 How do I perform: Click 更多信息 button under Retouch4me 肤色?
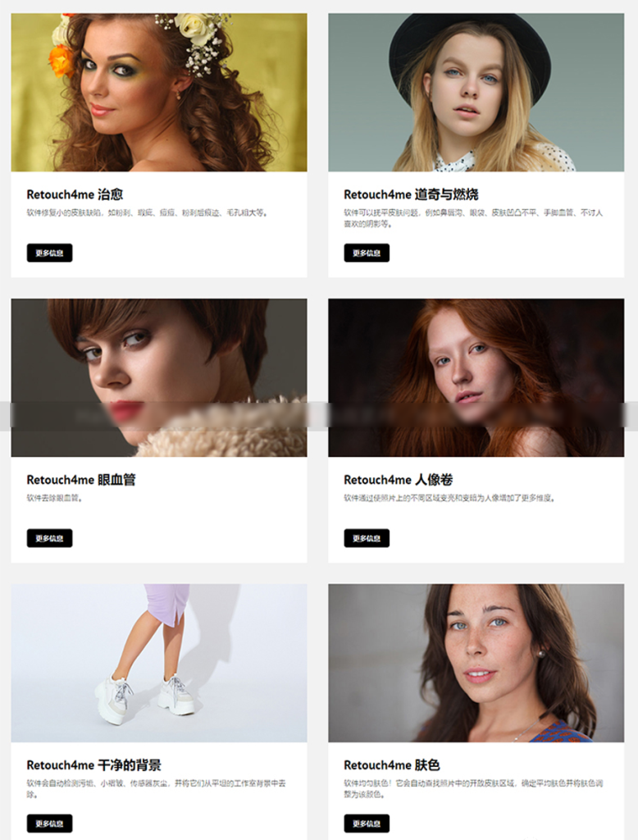(x=367, y=824)
